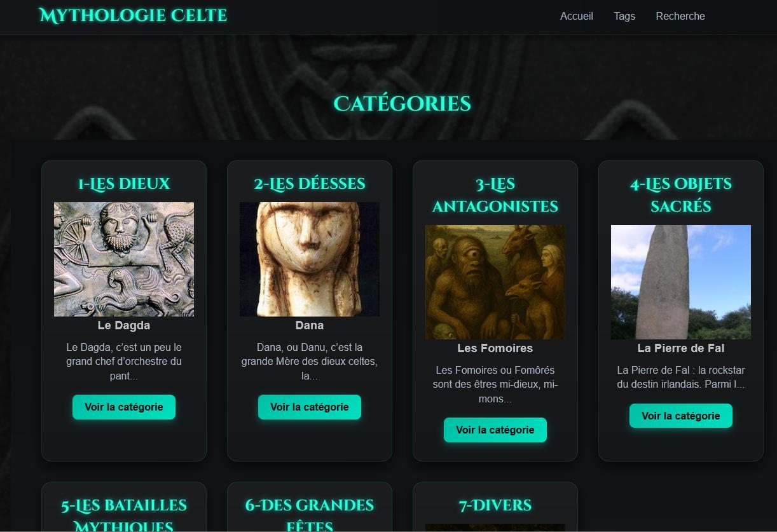Select the 4-Les Objets Sacrés heading

tap(681, 195)
